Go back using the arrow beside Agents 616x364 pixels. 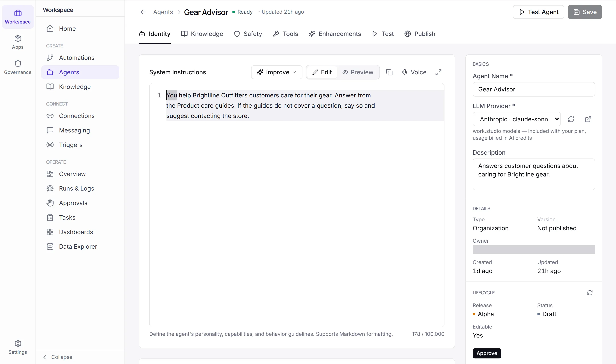click(x=143, y=12)
